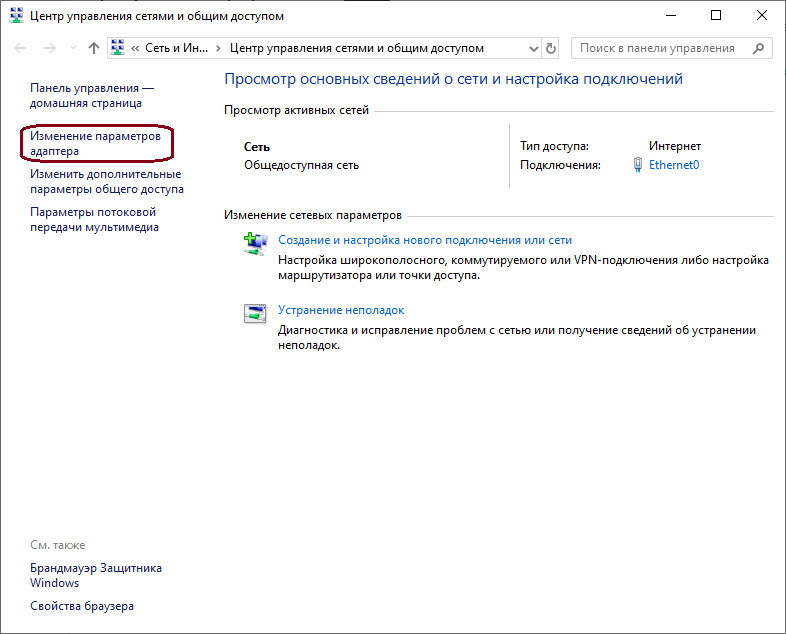Click the window title bar network icon
This screenshot has width=786, height=634.
click(17, 16)
